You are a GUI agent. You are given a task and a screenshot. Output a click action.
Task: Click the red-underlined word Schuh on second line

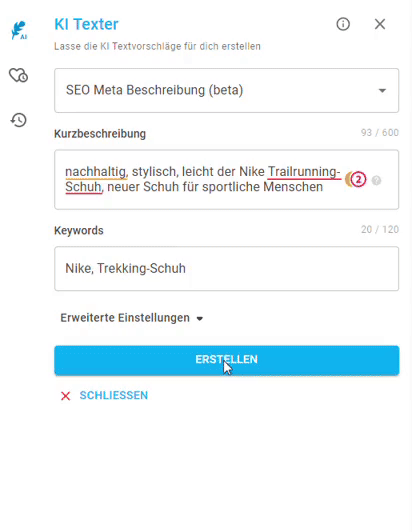[x=83, y=187]
